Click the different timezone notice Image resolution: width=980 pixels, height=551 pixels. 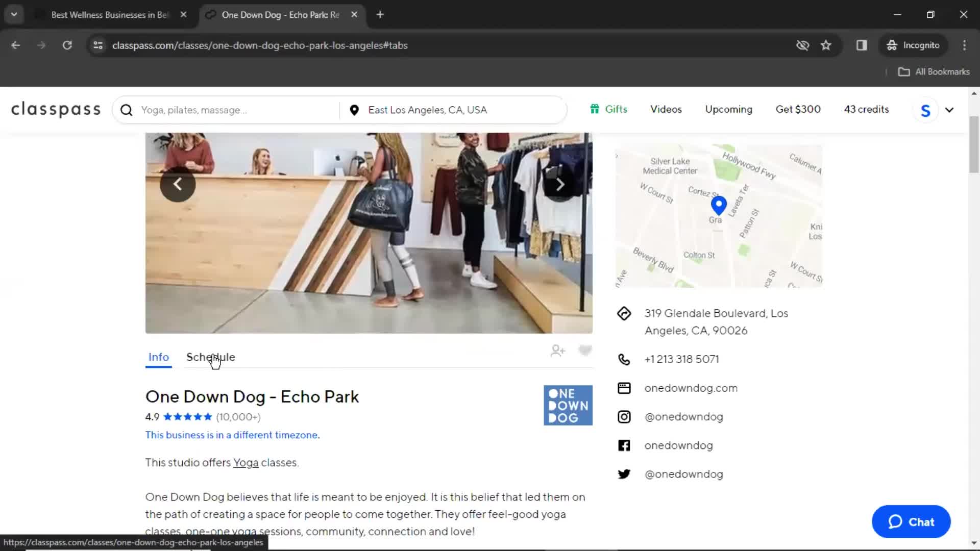(232, 435)
